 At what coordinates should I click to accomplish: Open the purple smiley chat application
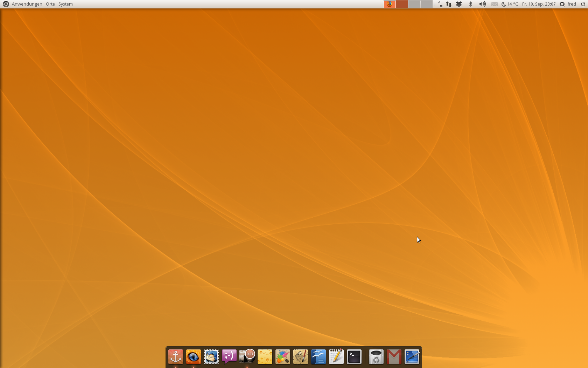tap(229, 357)
